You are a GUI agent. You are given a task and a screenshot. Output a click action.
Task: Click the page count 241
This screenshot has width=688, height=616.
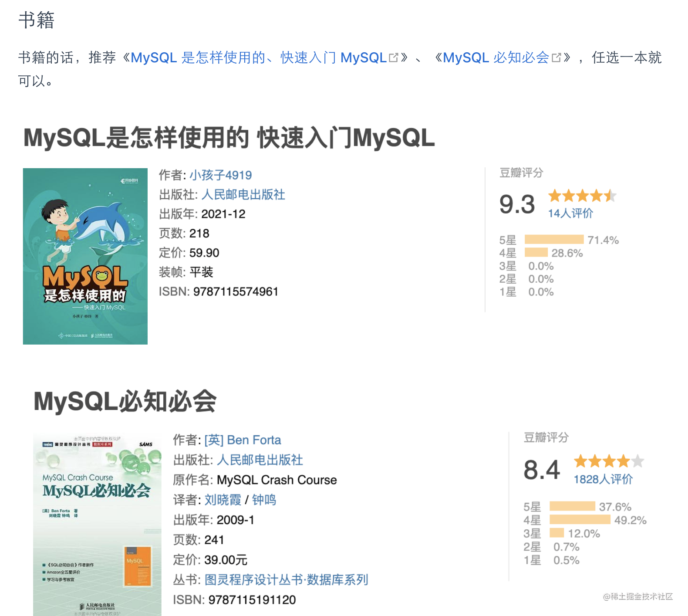click(x=214, y=540)
